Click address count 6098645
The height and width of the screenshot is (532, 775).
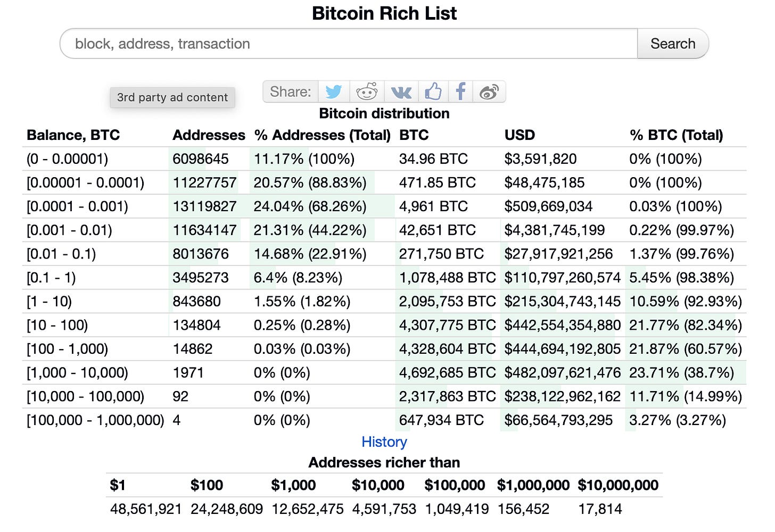[x=201, y=159]
